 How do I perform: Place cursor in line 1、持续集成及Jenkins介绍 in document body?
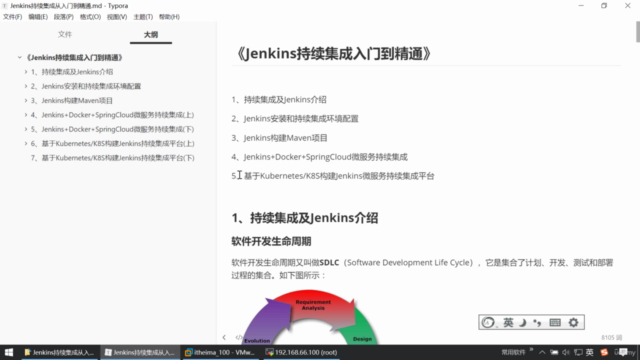click(x=279, y=100)
